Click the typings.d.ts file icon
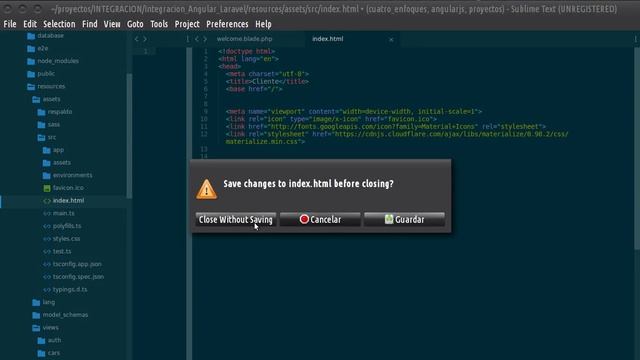 (47, 289)
